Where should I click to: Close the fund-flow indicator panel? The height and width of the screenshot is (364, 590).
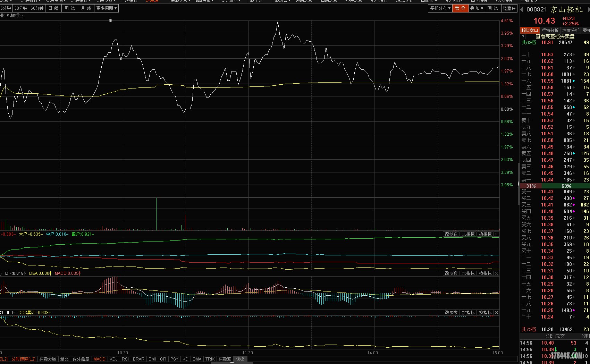[x=496, y=234]
